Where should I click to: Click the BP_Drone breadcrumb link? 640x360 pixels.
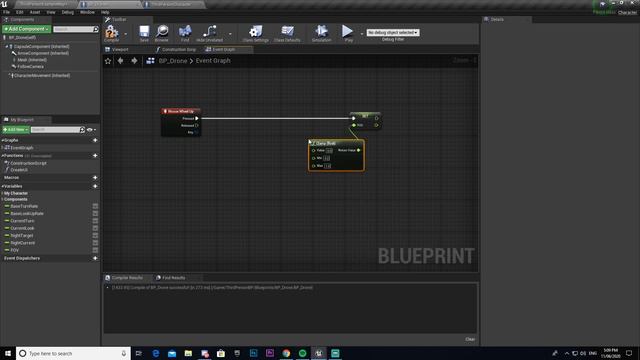click(x=173, y=61)
